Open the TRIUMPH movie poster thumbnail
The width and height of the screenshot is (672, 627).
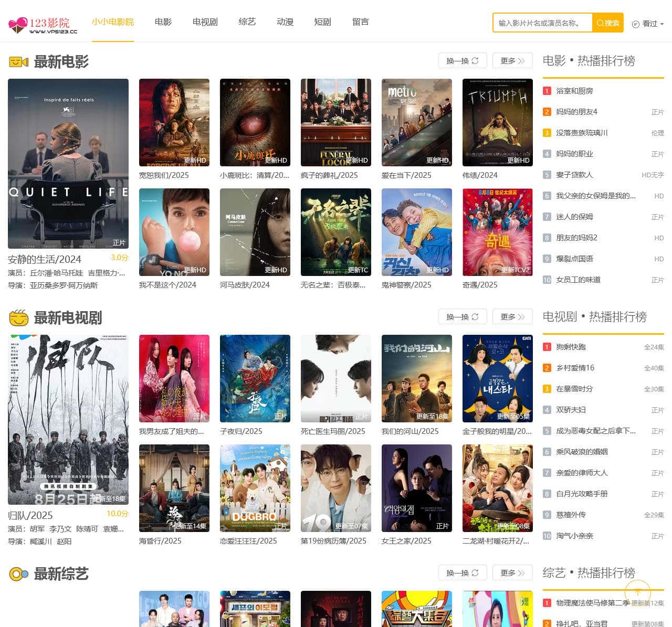497,122
